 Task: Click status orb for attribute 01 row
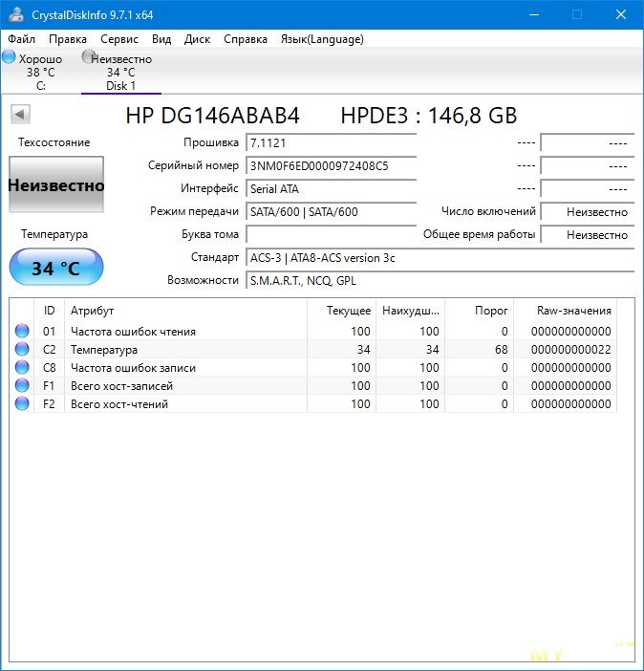[x=22, y=332]
